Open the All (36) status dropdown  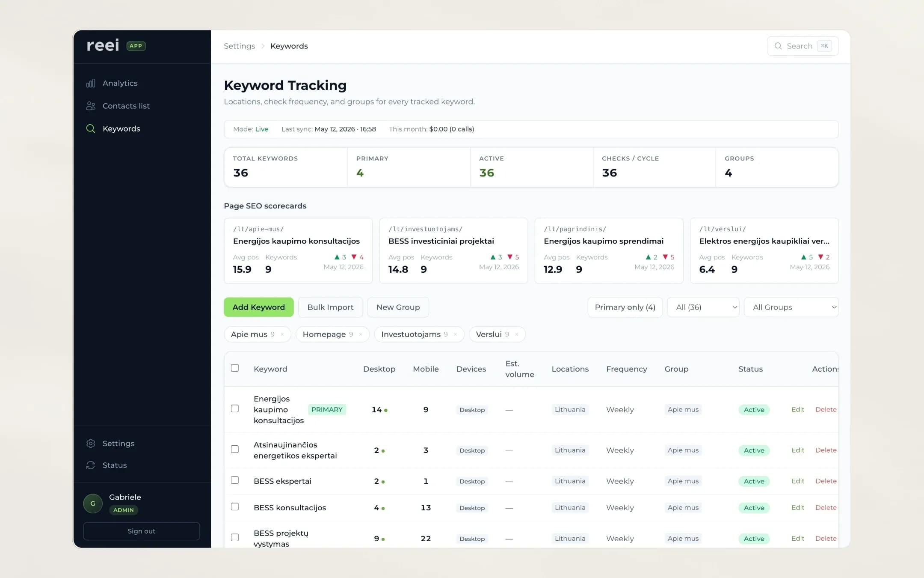703,307
